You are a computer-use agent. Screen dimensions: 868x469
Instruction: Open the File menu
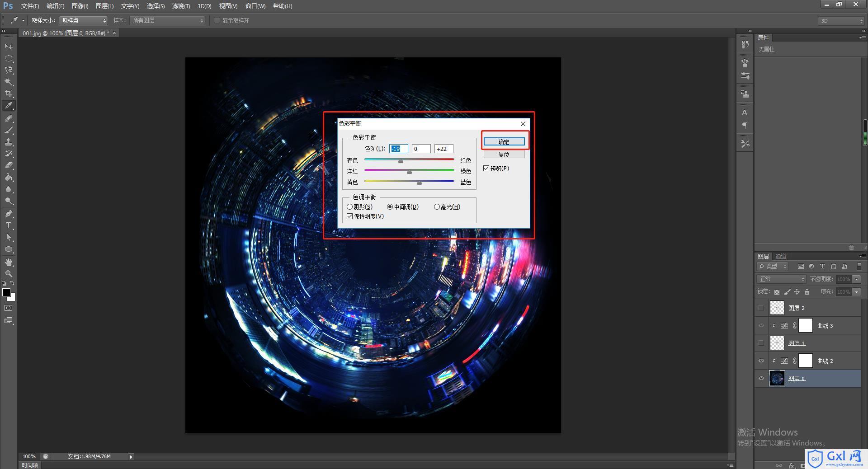(x=30, y=6)
